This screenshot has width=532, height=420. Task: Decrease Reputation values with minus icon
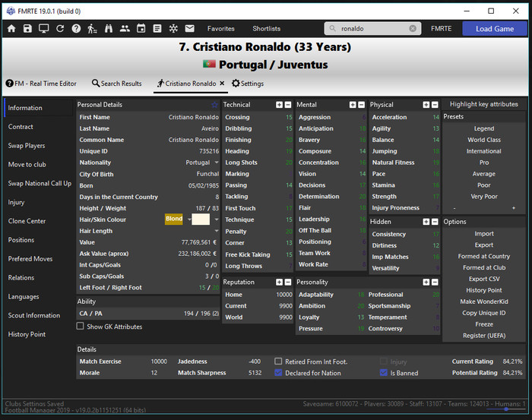pos(288,282)
